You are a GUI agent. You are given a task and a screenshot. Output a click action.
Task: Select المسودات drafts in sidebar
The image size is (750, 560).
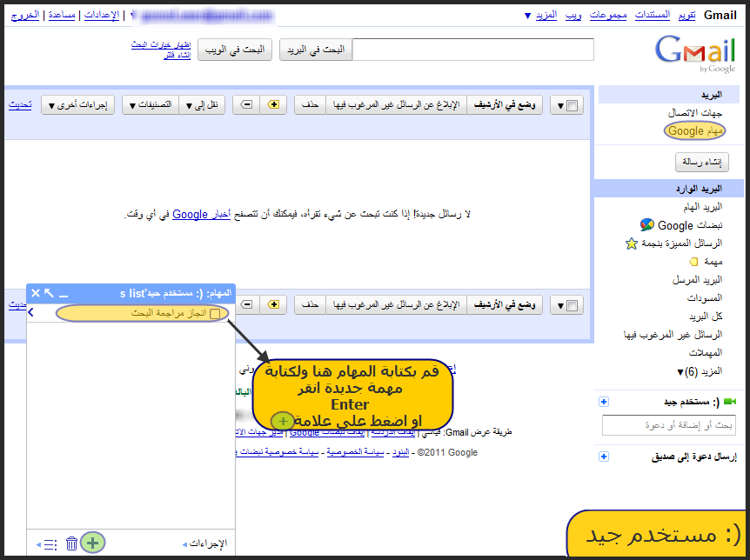point(705,298)
